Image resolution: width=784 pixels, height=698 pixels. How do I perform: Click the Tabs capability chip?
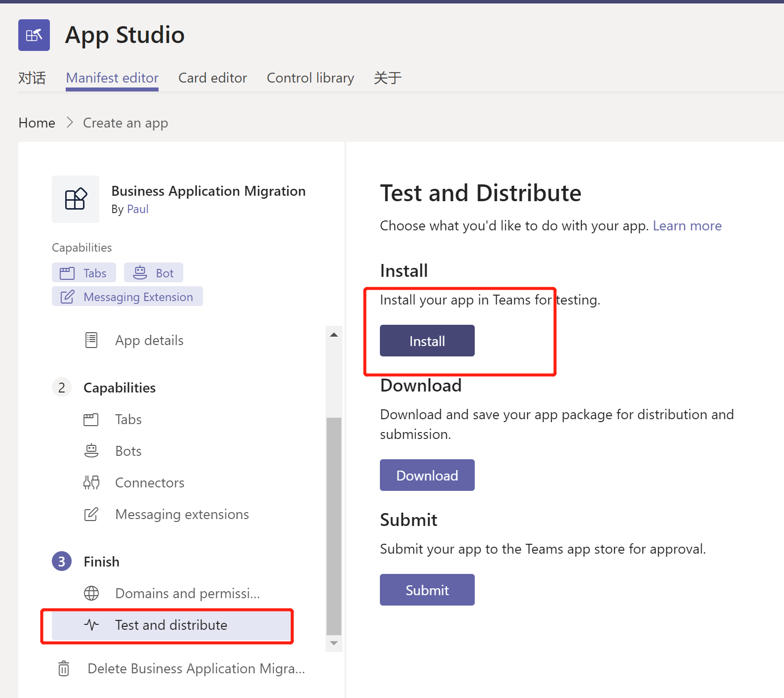(x=84, y=273)
